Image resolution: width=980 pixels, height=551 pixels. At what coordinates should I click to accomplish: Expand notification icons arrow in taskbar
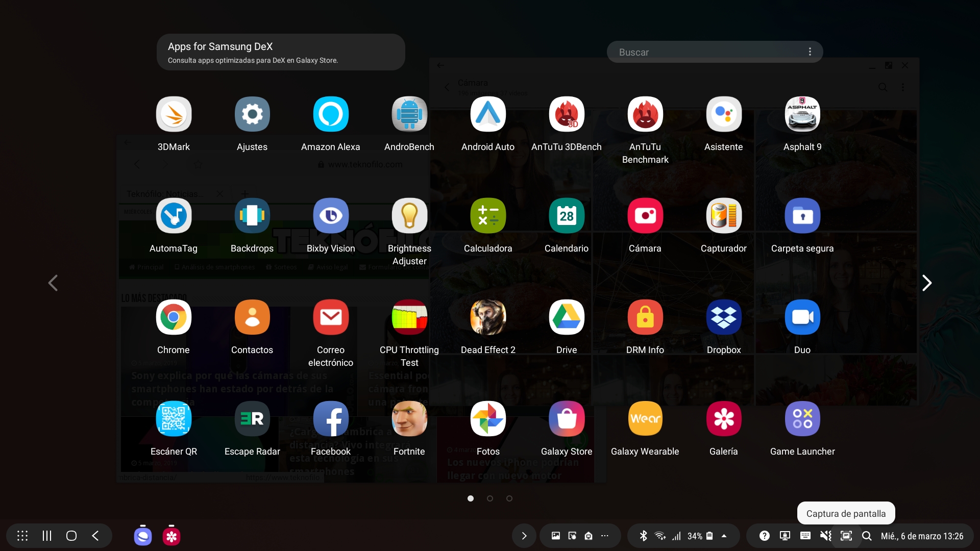(524, 536)
